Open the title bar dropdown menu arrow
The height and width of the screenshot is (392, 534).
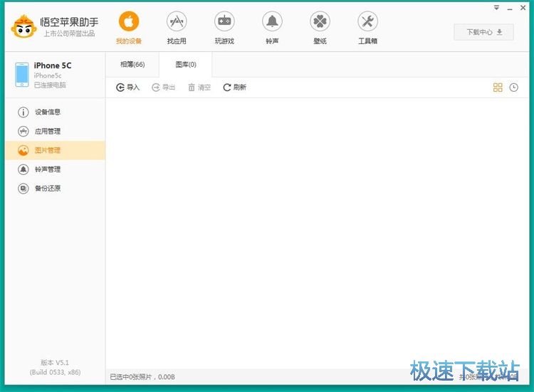(x=496, y=8)
